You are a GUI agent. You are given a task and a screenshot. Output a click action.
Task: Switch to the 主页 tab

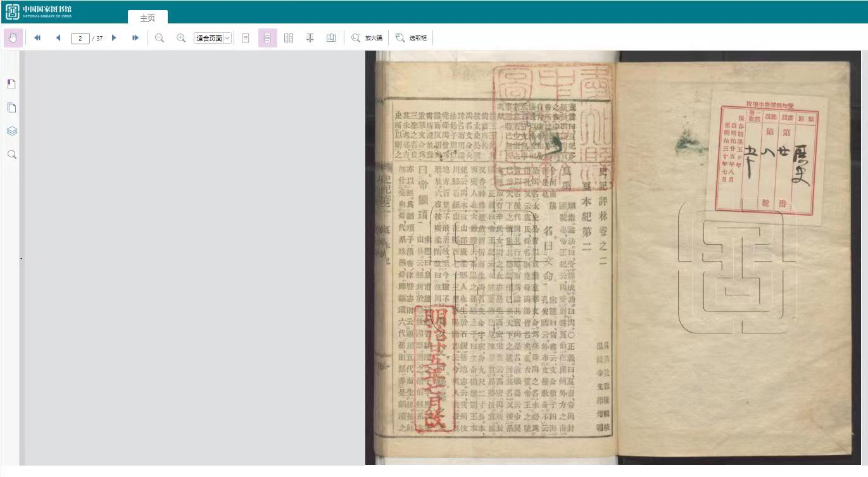pos(148,18)
